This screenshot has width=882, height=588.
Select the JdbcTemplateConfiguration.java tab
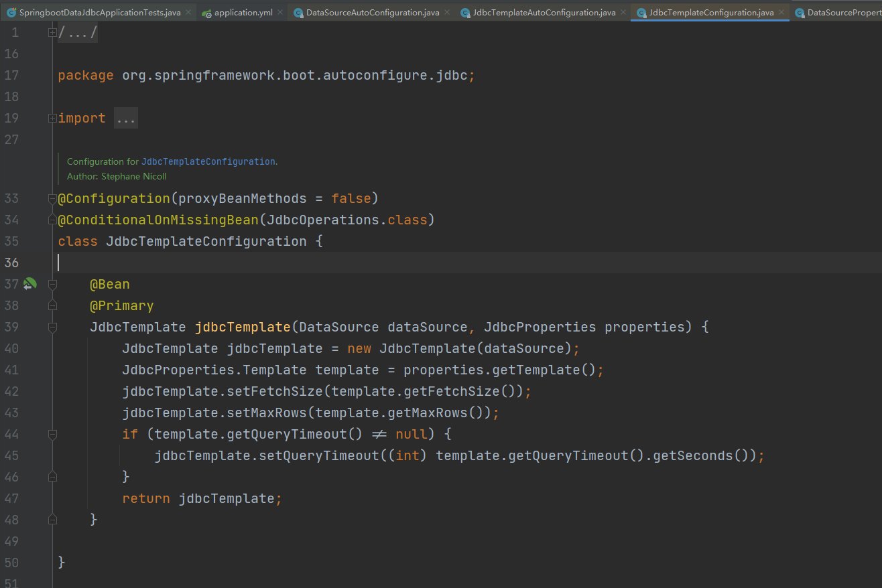pos(711,13)
